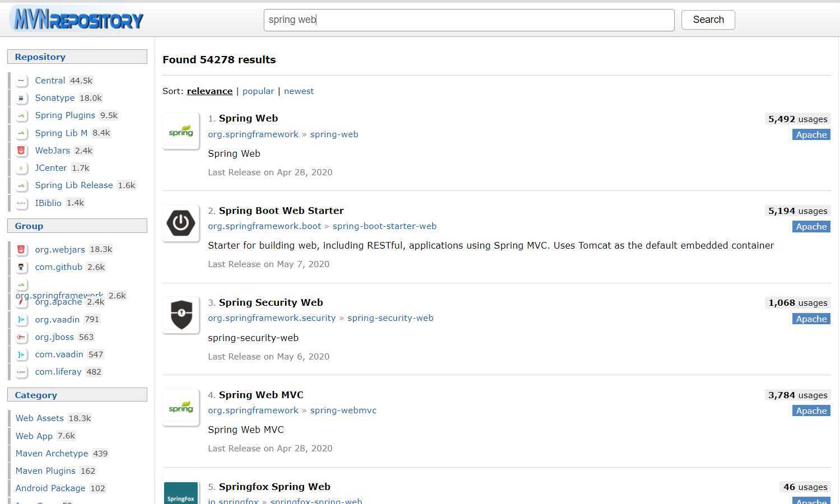View the 5,194 usages of Boot Starter
This screenshot has width=840, height=504.
797,211
